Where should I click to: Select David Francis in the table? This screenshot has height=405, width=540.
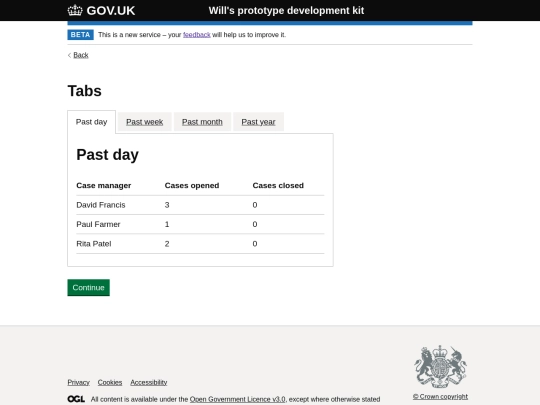pos(101,205)
